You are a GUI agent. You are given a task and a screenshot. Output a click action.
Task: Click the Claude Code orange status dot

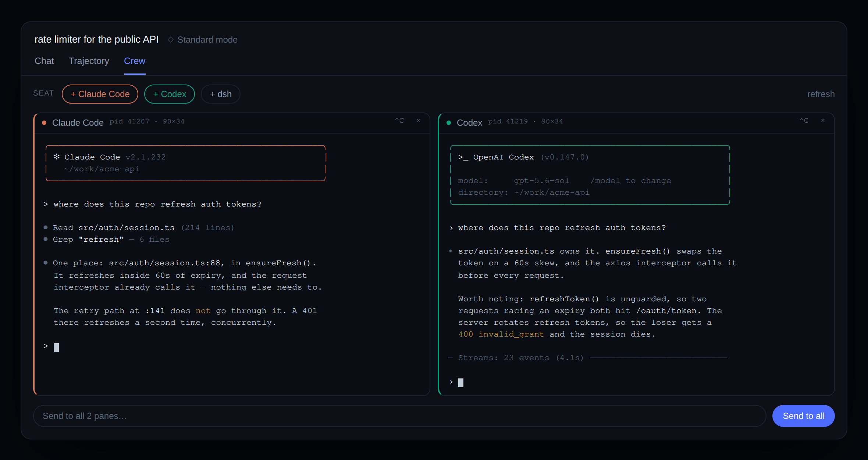pos(44,123)
